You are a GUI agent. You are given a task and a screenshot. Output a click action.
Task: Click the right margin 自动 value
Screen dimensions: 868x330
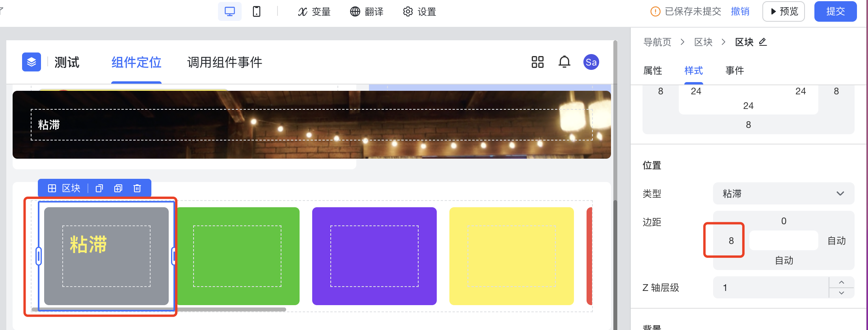pos(836,241)
